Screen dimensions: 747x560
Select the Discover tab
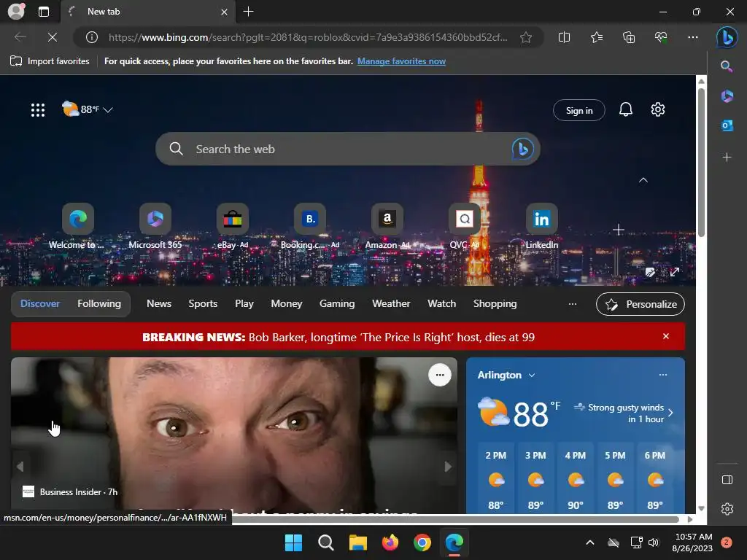[40, 304]
